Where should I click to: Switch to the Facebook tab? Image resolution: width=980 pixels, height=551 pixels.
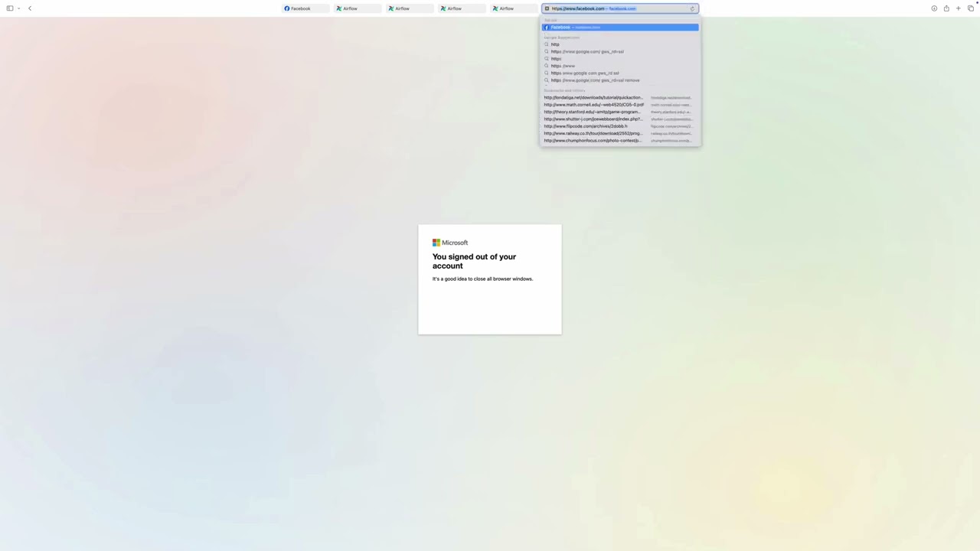click(305, 8)
